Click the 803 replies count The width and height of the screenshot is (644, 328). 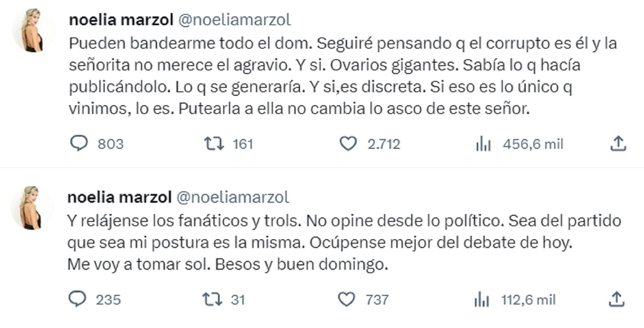pyautogui.click(x=111, y=144)
